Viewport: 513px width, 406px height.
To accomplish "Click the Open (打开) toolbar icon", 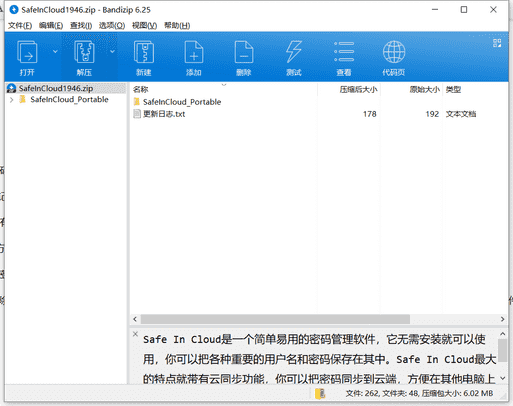I will (27, 52).
